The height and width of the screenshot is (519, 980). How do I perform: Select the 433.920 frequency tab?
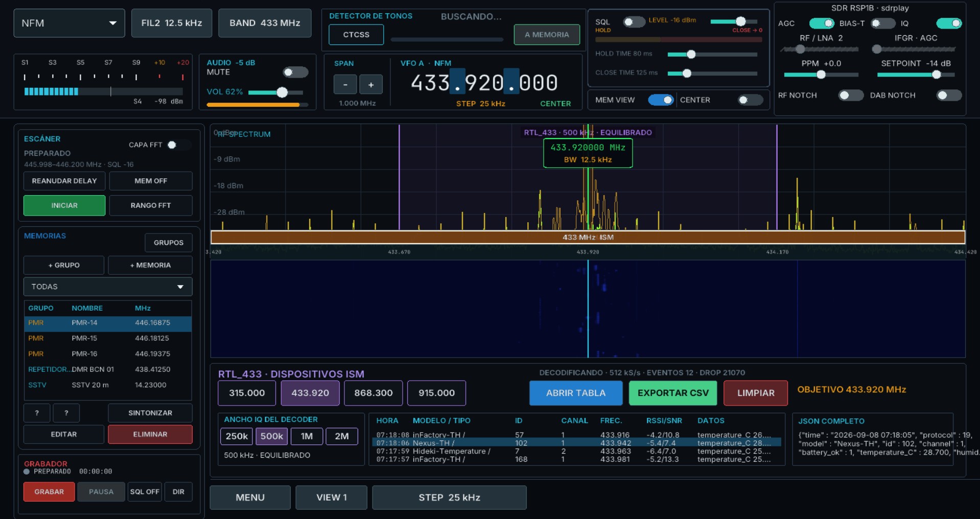point(310,393)
